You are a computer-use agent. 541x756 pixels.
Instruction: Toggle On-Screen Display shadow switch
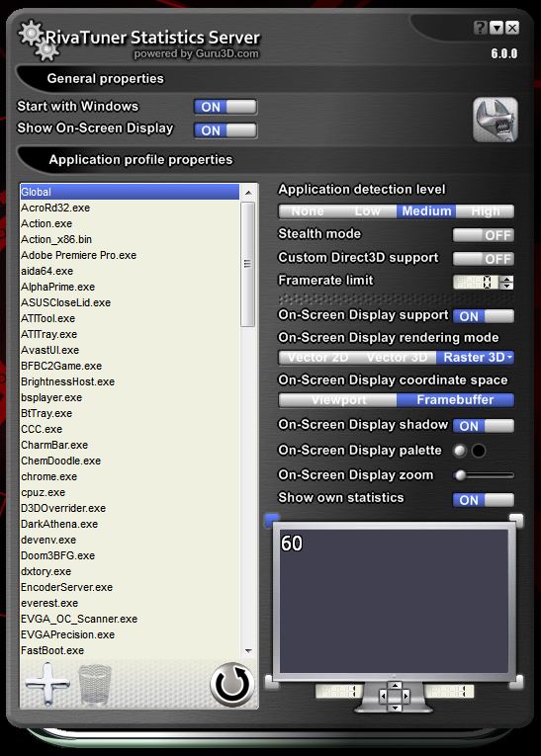coord(483,426)
